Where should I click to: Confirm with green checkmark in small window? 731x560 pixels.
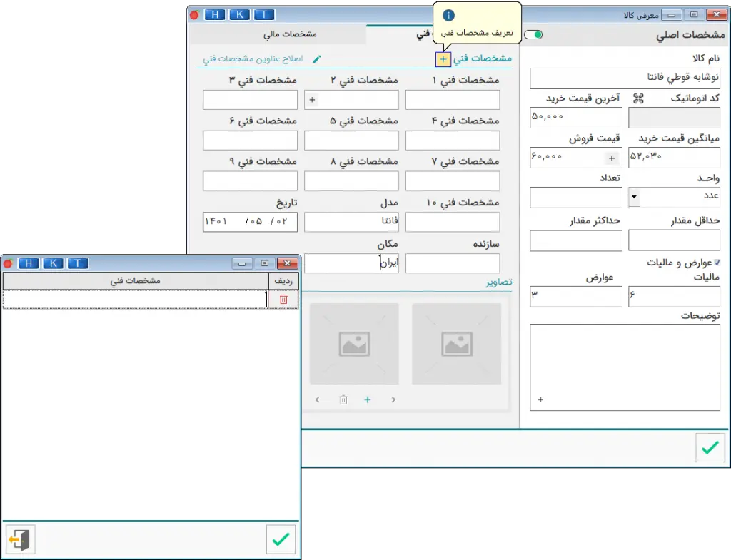point(281,540)
